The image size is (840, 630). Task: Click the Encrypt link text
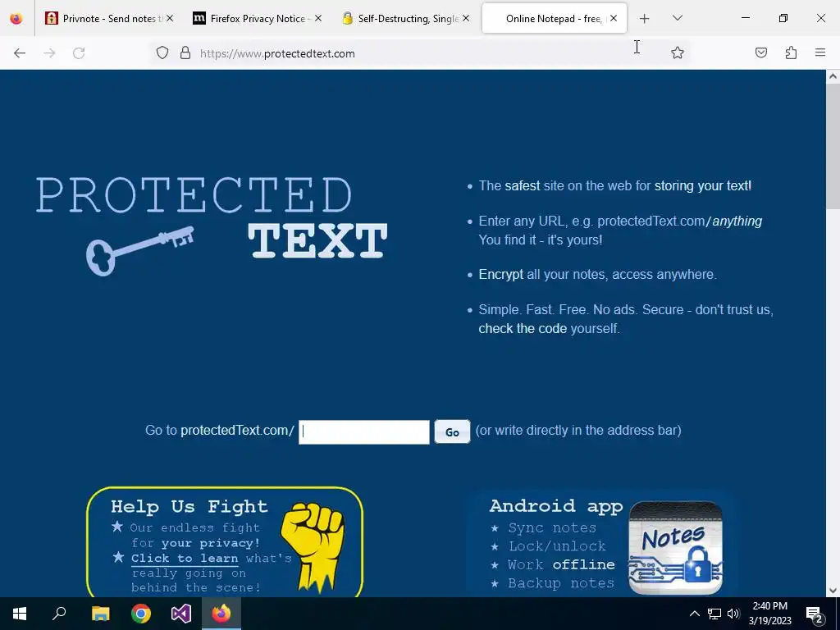coord(501,274)
